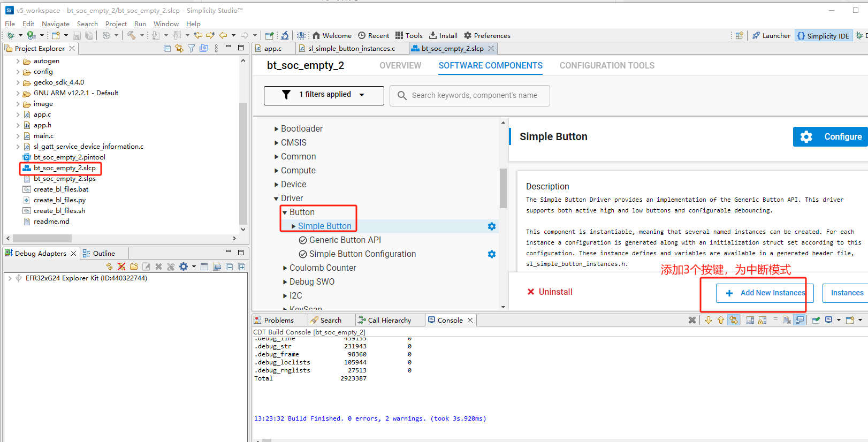This screenshot has width=868, height=442.
Task: Expand the CMSIS component category
Action: (x=276, y=143)
